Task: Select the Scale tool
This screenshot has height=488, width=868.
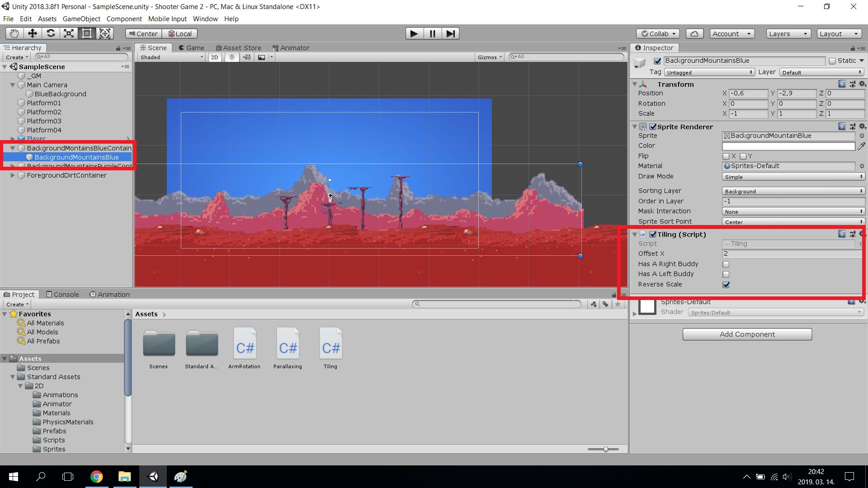Action: (x=69, y=33)
